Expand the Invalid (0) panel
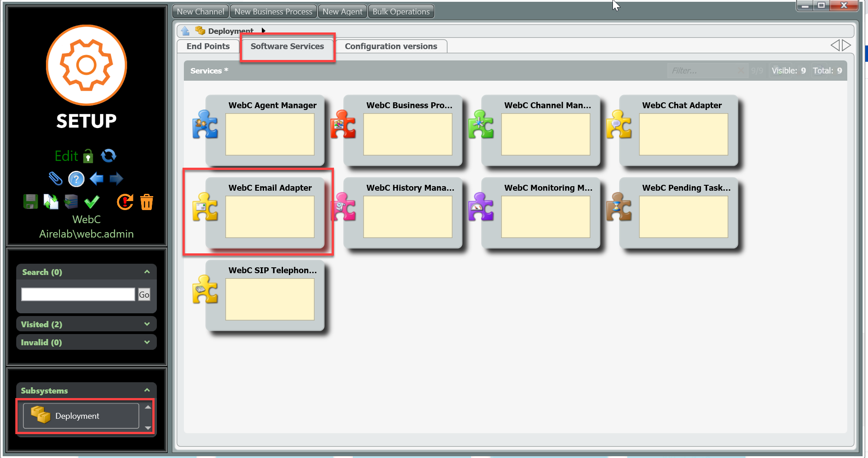This screenshot has width=868, height=458. pyautogui.click(x=147, y=342)
